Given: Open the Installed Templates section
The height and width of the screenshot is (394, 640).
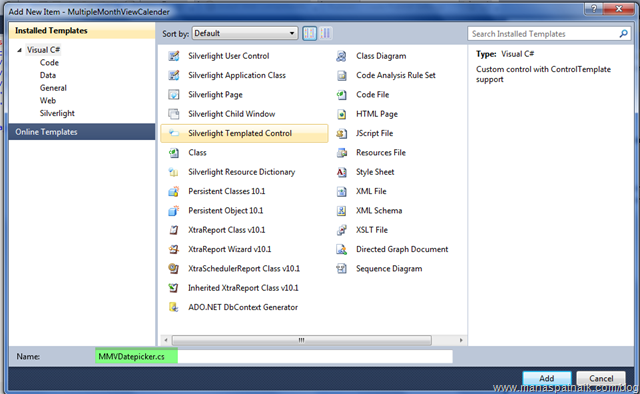Looking at the screenshot, I should [82, 31].
